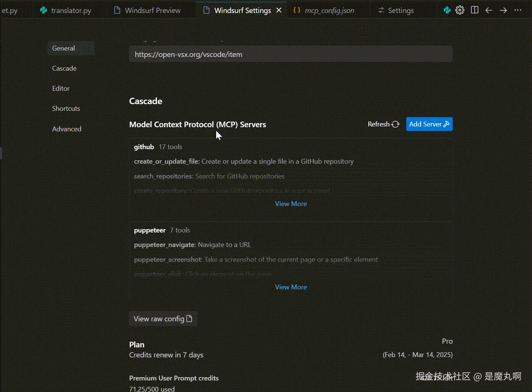This screenshot has height=392, width=532.
Task: Click the braces icon on mcp_config.json tab
Action: (x=297, y=10)
